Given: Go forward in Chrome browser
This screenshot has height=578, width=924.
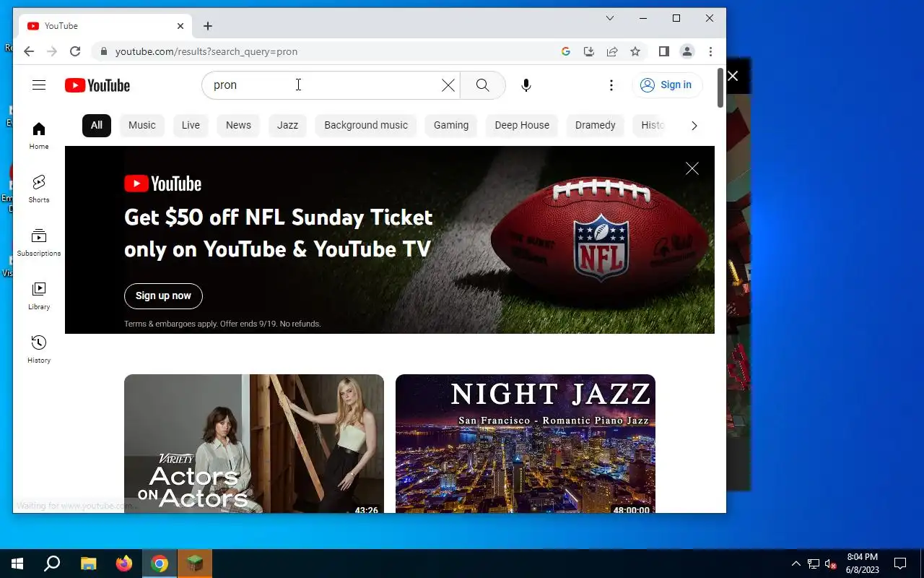Looking at the screenshot, I should point(52,51).
